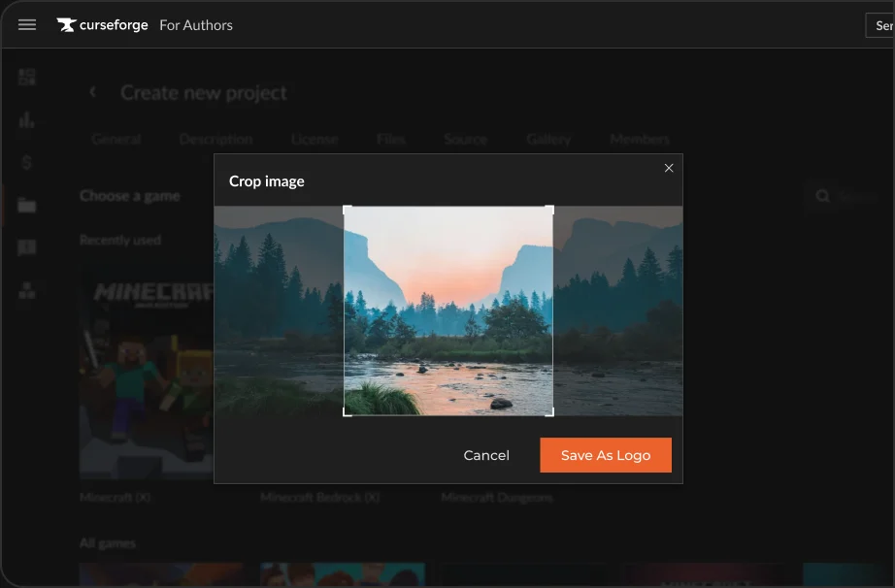Open the hamburger menu
The image size is (895, 588).
(x=27, y=24)
